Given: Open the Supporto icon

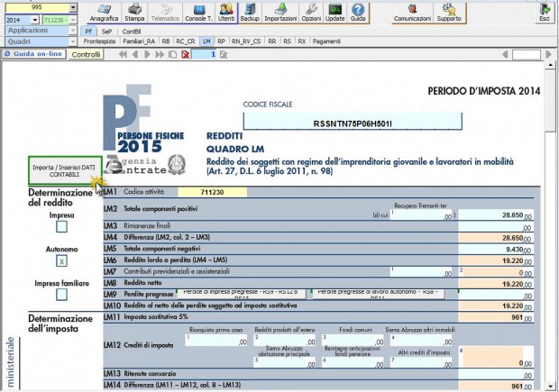Looking at the screenshot, I should (x=449, y=13).
